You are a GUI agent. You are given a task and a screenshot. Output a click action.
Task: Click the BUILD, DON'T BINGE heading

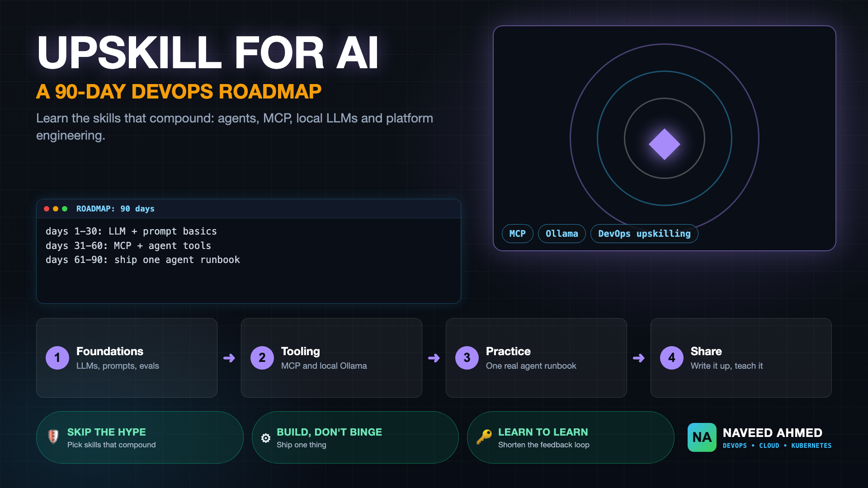(329, 432)
